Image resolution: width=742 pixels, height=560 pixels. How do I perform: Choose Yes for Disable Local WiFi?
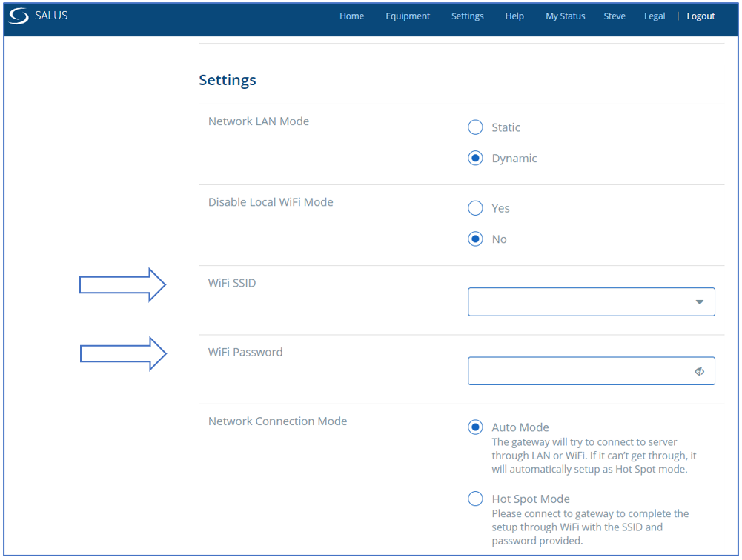point(475,208)
